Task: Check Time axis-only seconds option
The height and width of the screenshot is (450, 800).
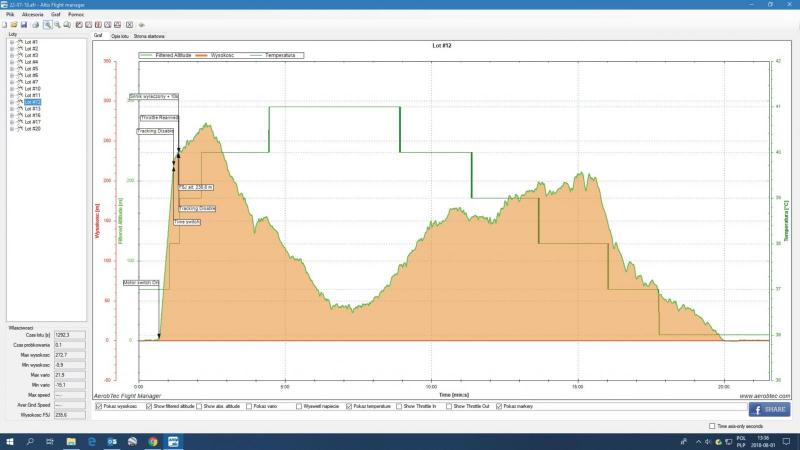Action: point(711,426)
